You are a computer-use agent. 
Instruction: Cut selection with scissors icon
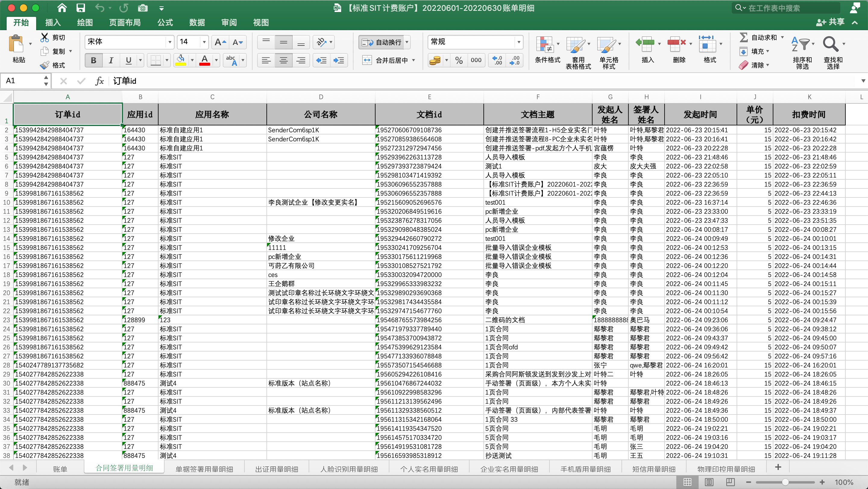point(44,37)
